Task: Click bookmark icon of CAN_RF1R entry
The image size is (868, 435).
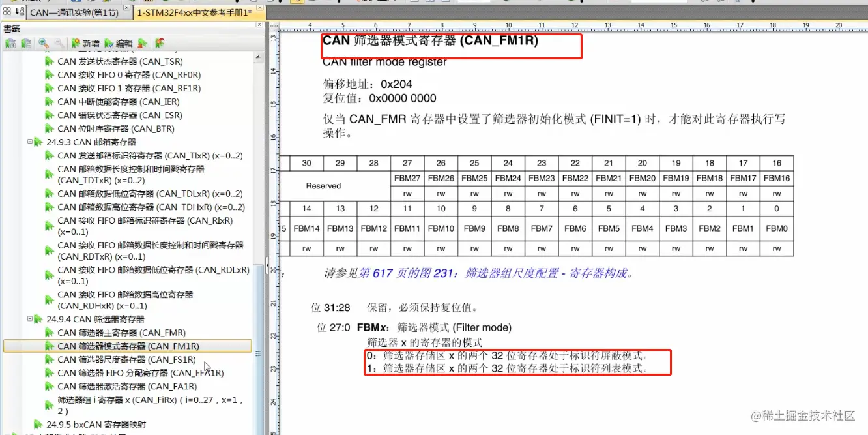Action: (x=50, y=88)
